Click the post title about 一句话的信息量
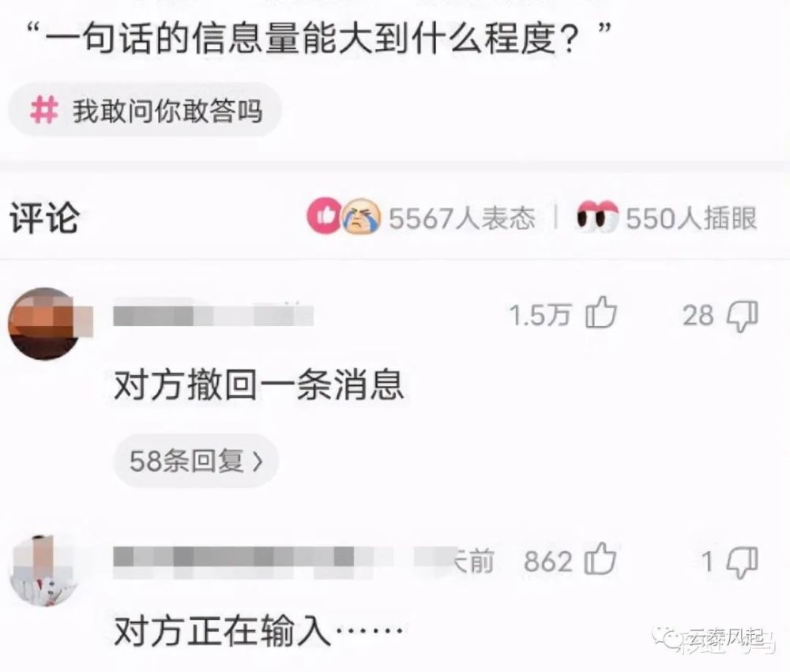Viewport: 790px width, 672px height. pos(318,38)
